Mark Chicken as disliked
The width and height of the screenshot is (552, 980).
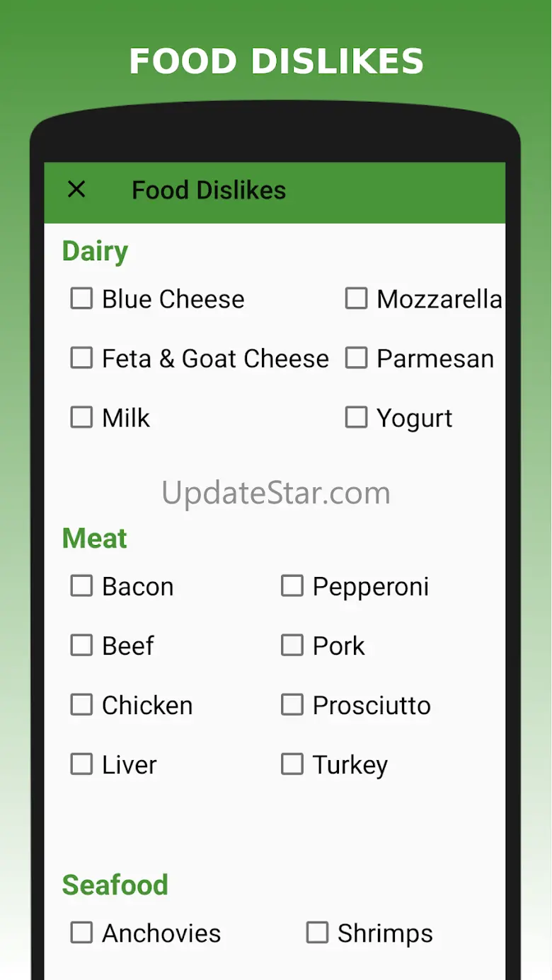(81, 705)
